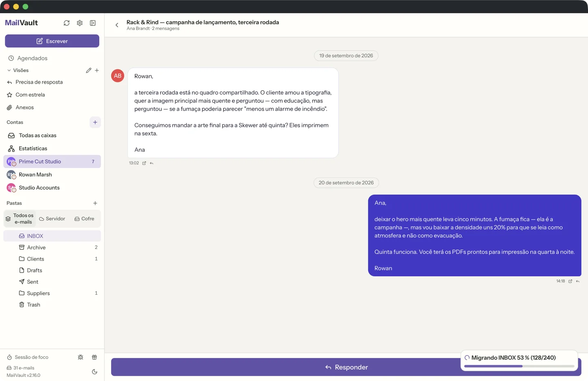Image resolution: width=588 pixels, height=381 pixels.
Task: Click the bug report icon
Action: click(x=80, y=357)
